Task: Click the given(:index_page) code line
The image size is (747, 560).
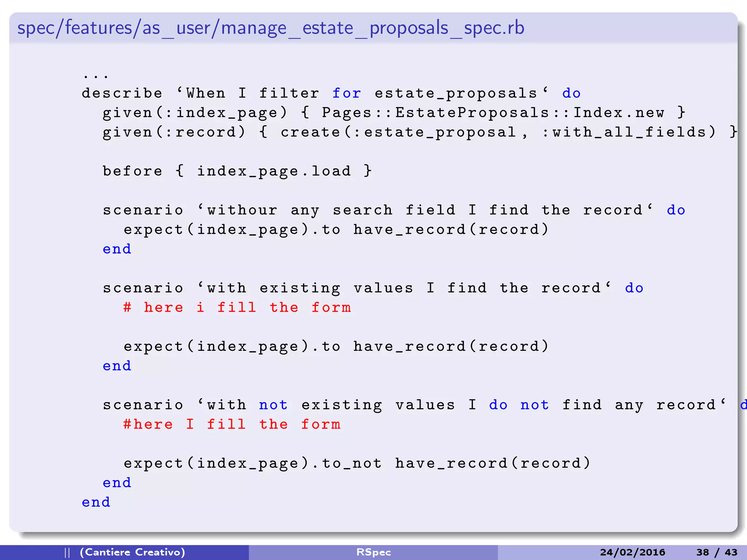Action: (394, 113)
